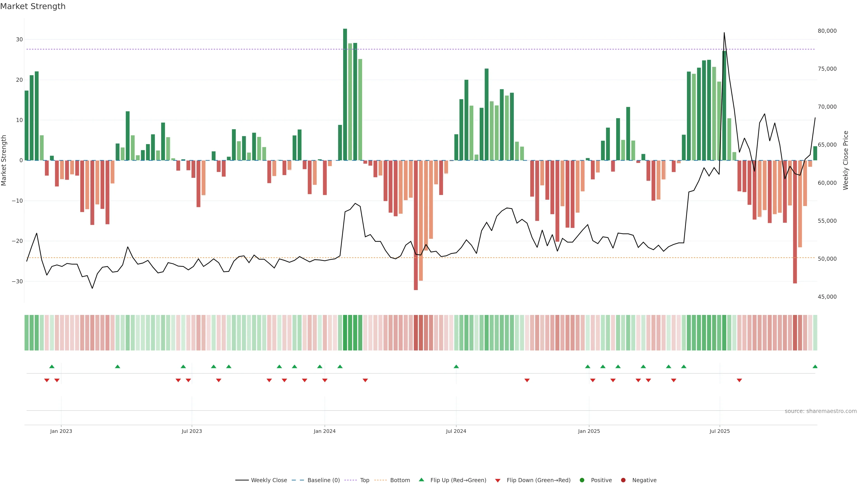Click the flip-up triangle at Jul 2024
The image size is (868, 488).
(456, 366)
